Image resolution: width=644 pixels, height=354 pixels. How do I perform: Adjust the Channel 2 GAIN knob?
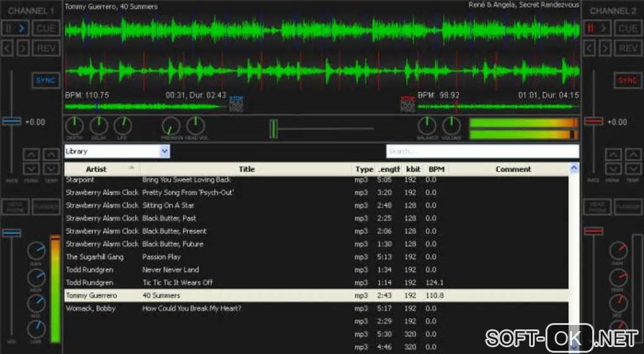(618, 251)
